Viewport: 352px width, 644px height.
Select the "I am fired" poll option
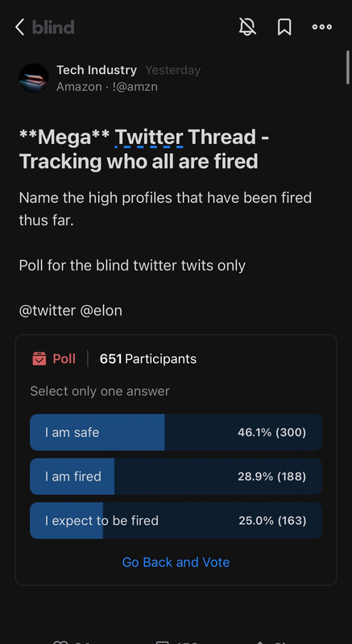point(176,477)
